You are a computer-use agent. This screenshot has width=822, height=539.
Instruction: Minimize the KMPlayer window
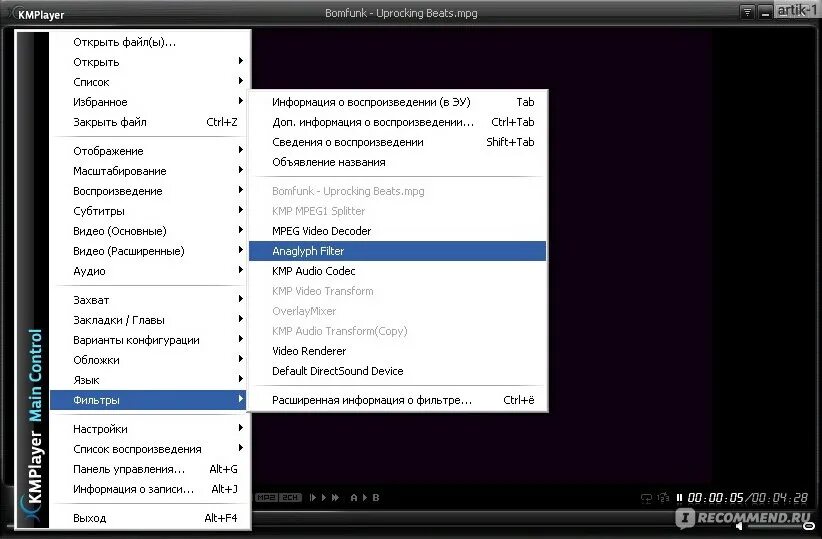pos(765,12)
